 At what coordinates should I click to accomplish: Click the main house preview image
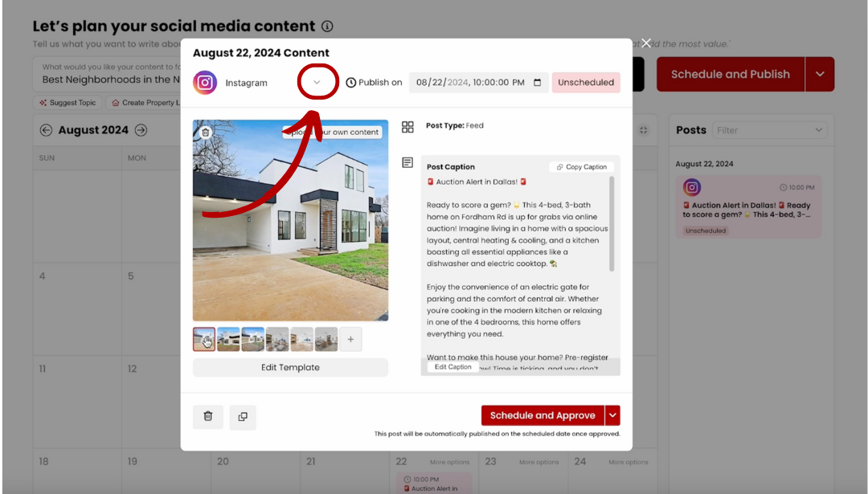pyautogui.click(x=290, y=220)
